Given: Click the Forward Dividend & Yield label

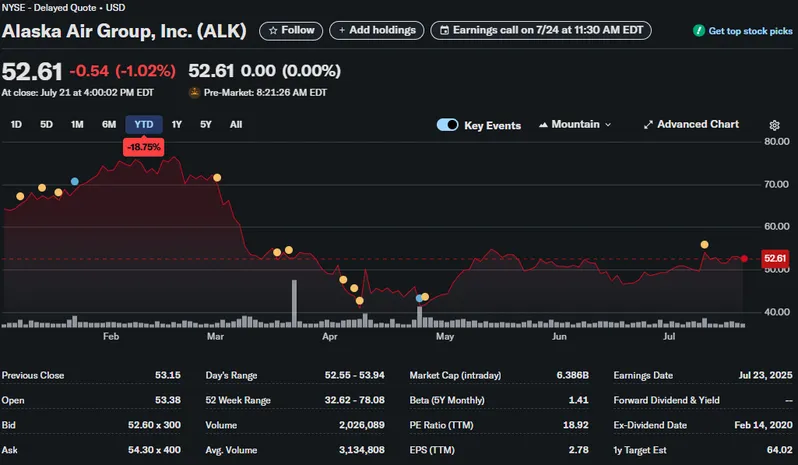Looking at the screenshot, I should (667, 400).
